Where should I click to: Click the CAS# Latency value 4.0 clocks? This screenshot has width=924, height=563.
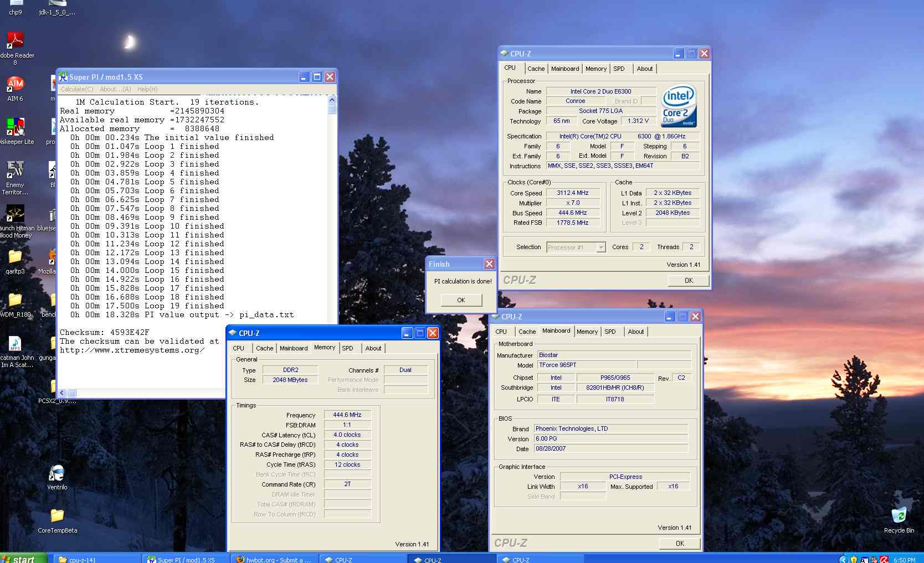(347, 435)
